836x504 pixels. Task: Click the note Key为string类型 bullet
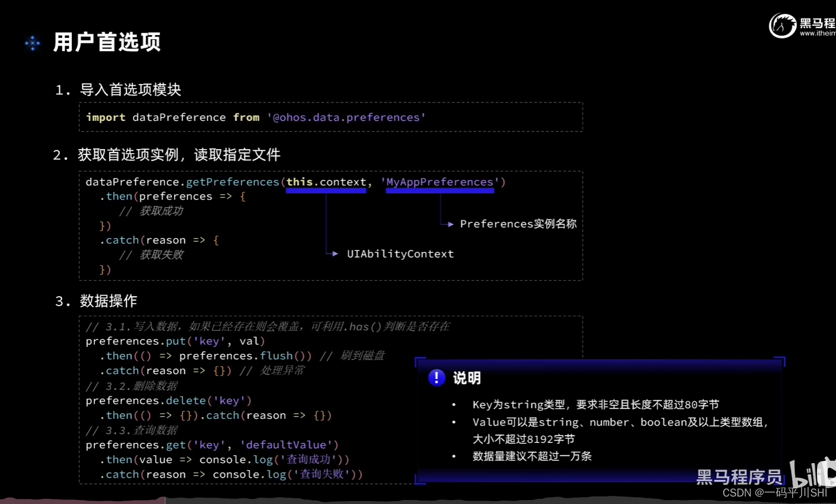(595, 404)
